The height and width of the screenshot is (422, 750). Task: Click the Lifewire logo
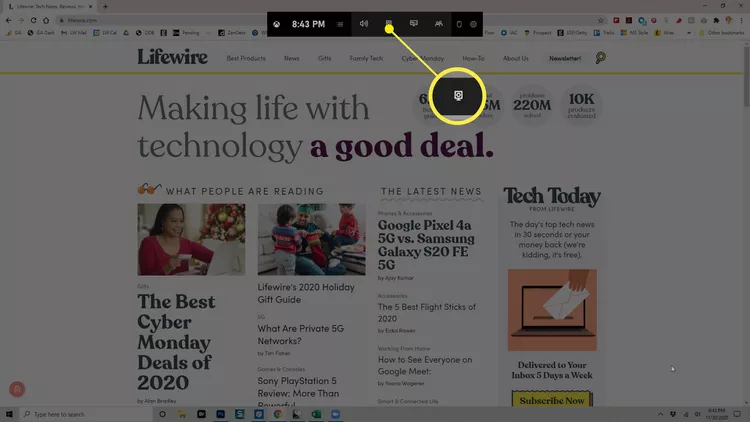point(172,57)
